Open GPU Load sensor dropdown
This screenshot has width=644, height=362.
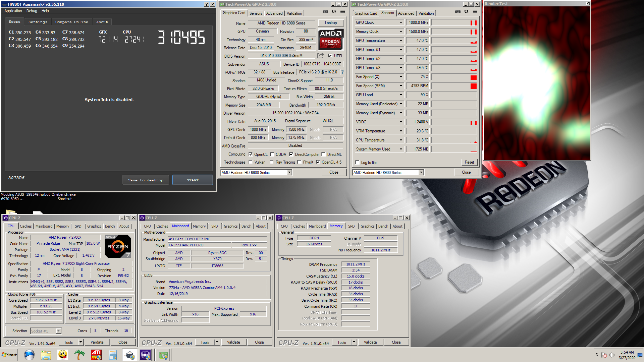click(400, 95)
